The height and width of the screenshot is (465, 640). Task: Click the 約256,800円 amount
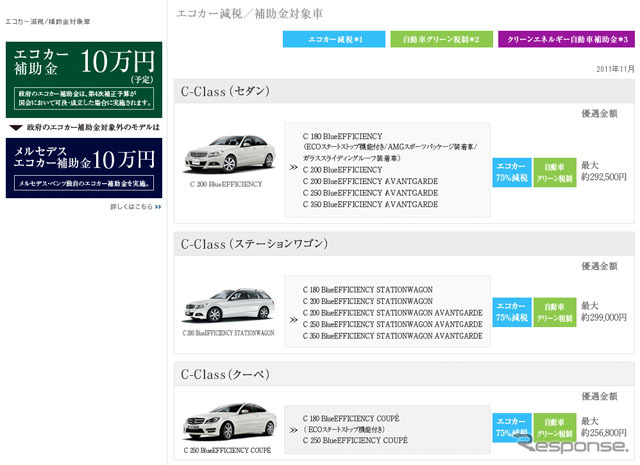point(604,432)
